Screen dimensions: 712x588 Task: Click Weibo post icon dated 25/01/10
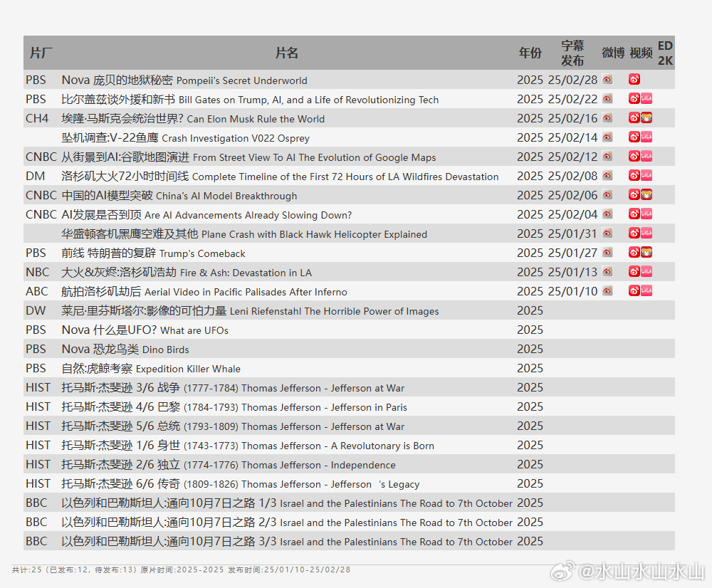607,291
